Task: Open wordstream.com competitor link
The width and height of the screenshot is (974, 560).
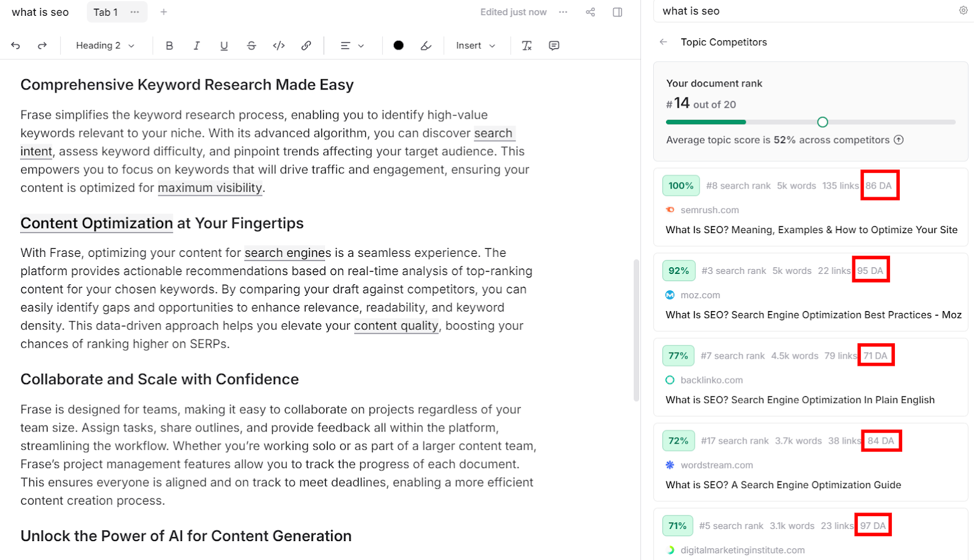Action: click(716, 465)
